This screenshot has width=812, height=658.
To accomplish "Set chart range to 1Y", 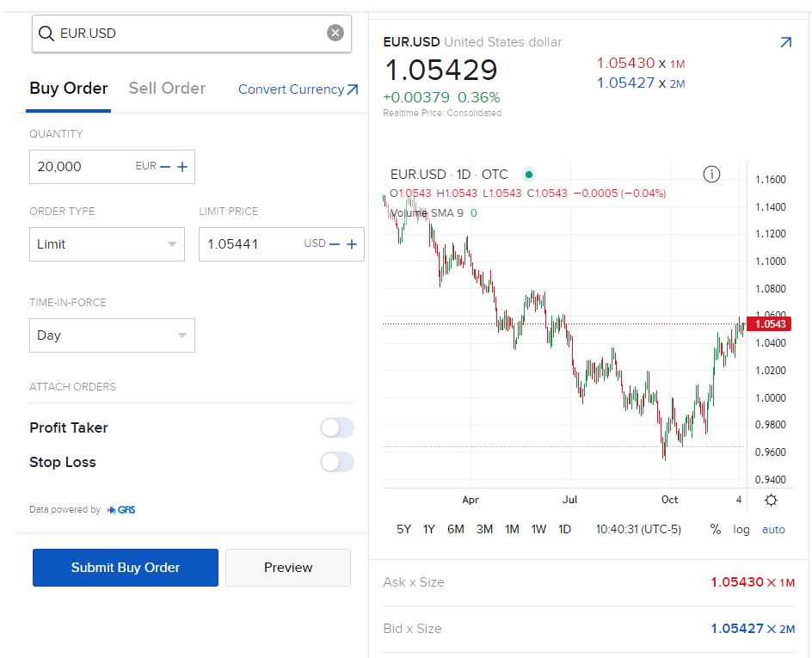I will [x=428, y=529].
